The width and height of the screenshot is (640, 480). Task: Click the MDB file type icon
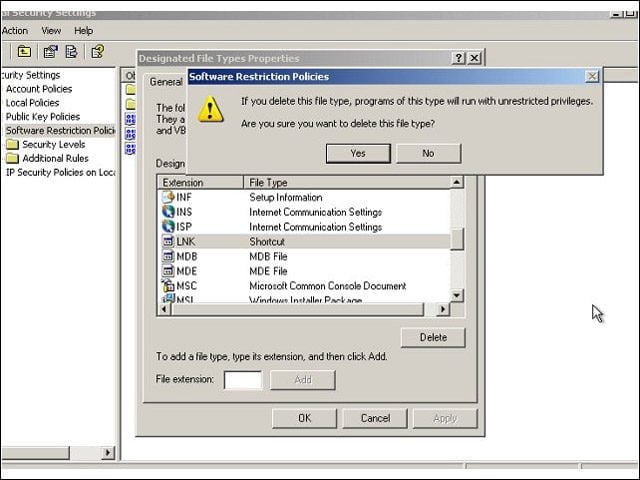pos(168,256)
